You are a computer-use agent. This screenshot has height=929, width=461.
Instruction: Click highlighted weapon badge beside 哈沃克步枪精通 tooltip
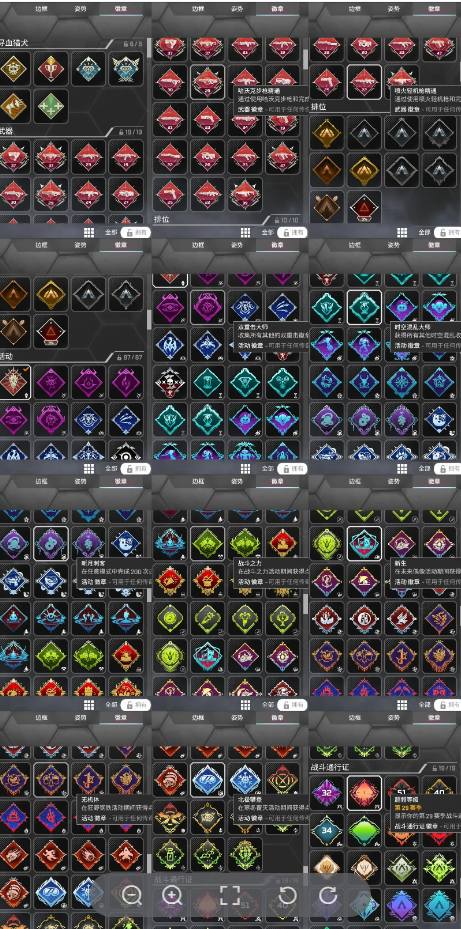point(207,82)
